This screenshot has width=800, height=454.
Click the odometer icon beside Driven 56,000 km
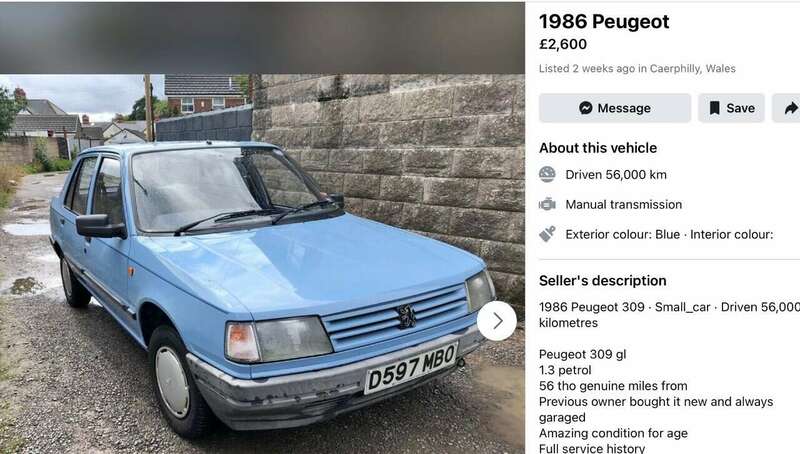(547, 174)
